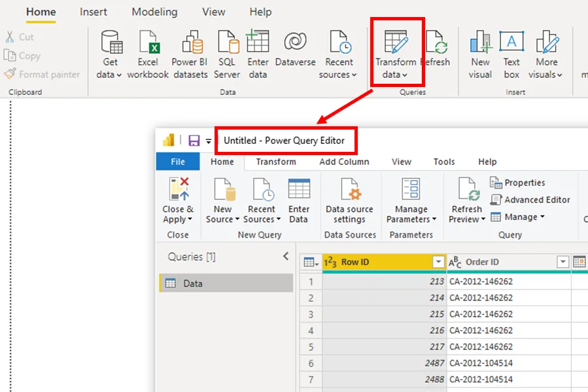The image size is (588, 392).
Task: Open Tools tab in Power Query Editor
Action: tap(444, 162)
